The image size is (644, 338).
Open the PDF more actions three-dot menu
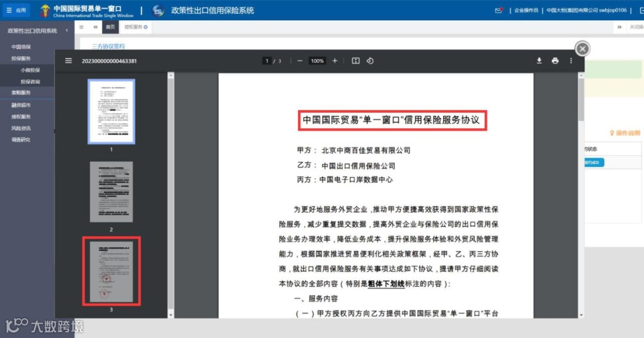571,61
